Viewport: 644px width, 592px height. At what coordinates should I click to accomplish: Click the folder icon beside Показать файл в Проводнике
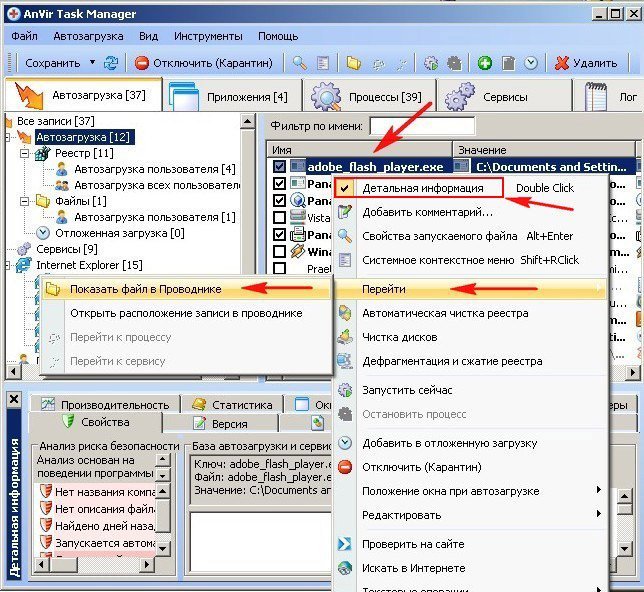[53, 288]
